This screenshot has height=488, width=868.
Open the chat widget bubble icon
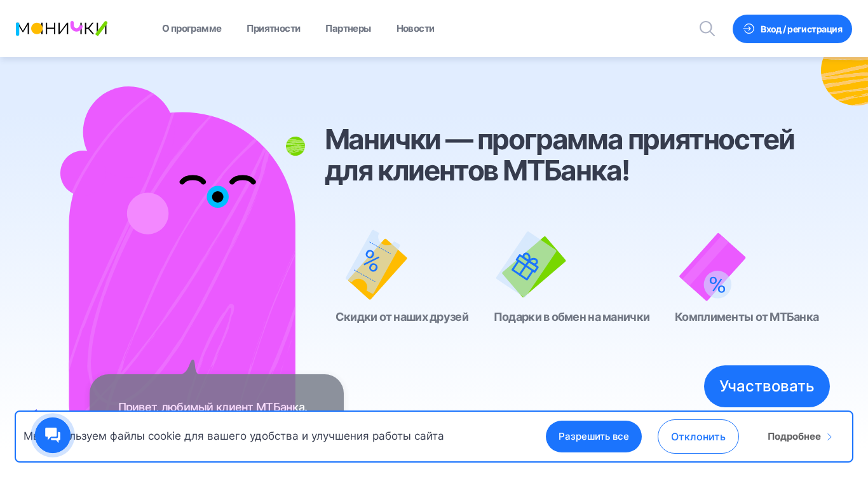click(x=53, y=435)
